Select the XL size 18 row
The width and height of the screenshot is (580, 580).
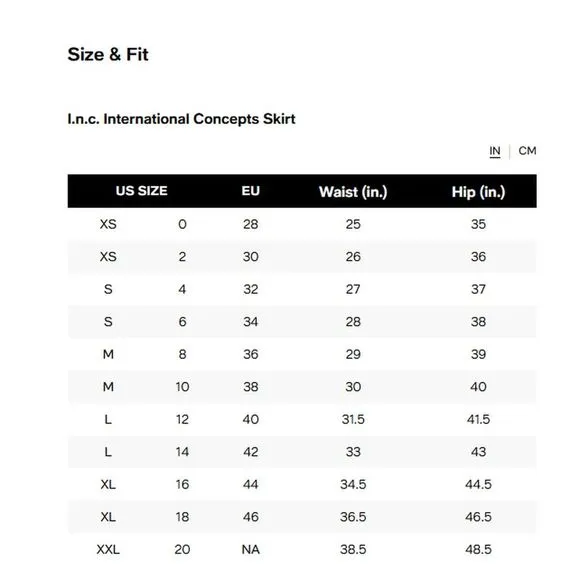coord(302,517)
